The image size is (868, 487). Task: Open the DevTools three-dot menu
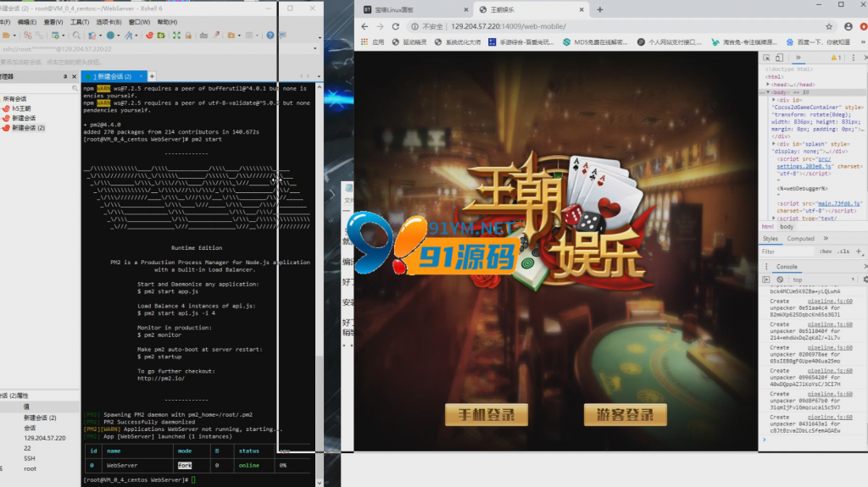click(853, 58)
